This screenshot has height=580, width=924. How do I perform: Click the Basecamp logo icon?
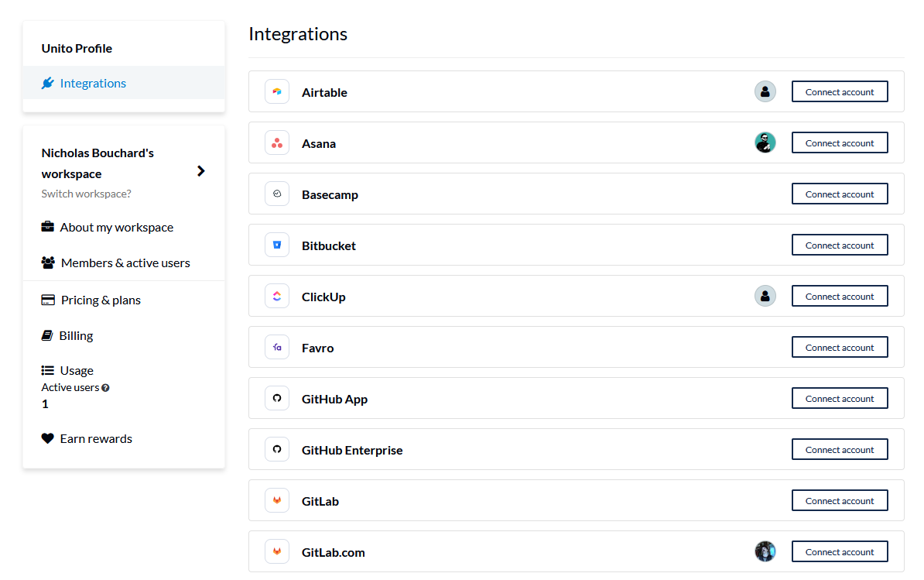click(277, 194)
